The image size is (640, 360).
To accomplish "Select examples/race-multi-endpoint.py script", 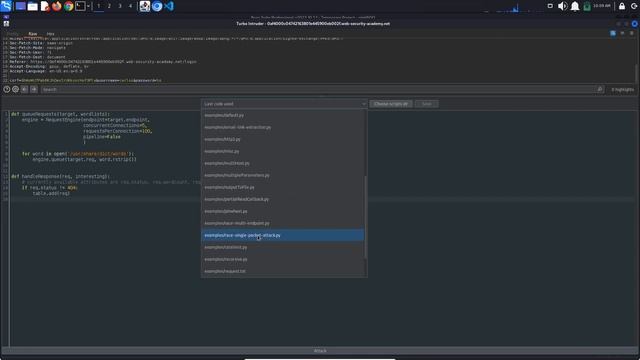I will click(x=283, y=223).
